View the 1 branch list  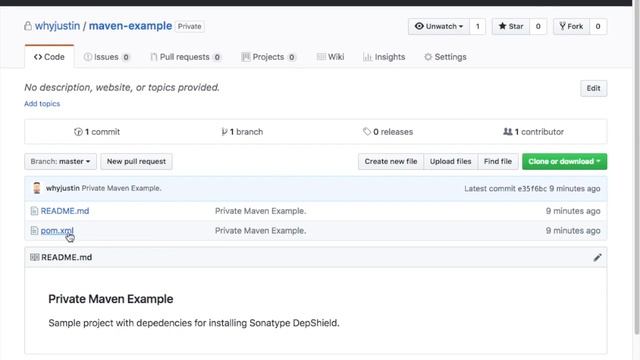pos(242,132)
